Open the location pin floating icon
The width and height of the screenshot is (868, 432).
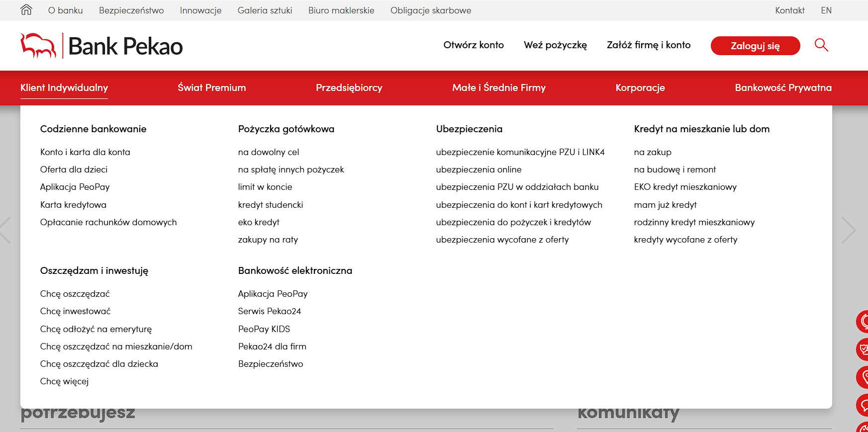tap(863, 377)
